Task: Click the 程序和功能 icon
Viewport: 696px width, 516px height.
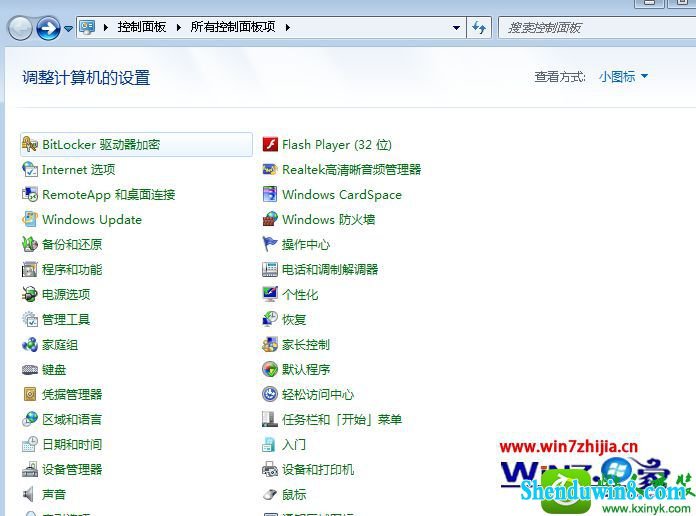Action: pyautogui.click(x=30, y=269)
